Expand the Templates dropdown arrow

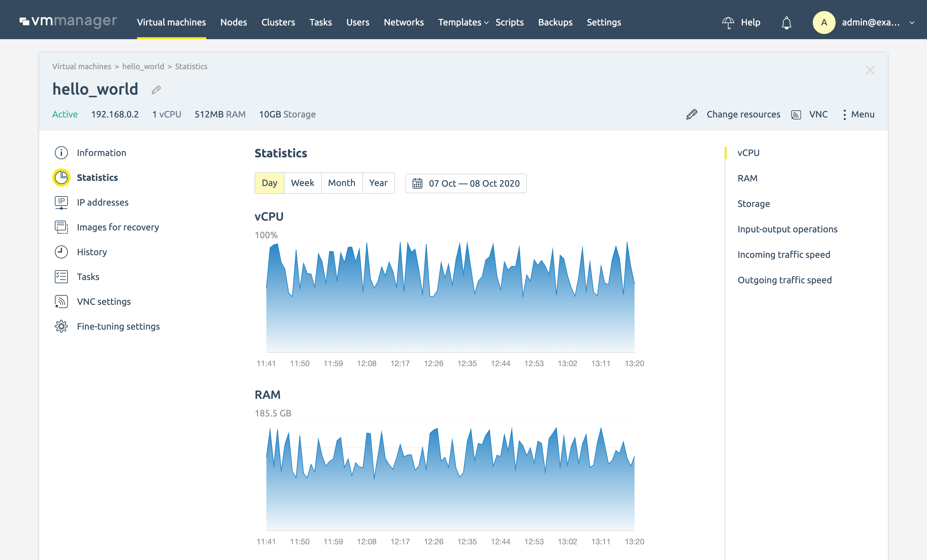tap(486, 23)
